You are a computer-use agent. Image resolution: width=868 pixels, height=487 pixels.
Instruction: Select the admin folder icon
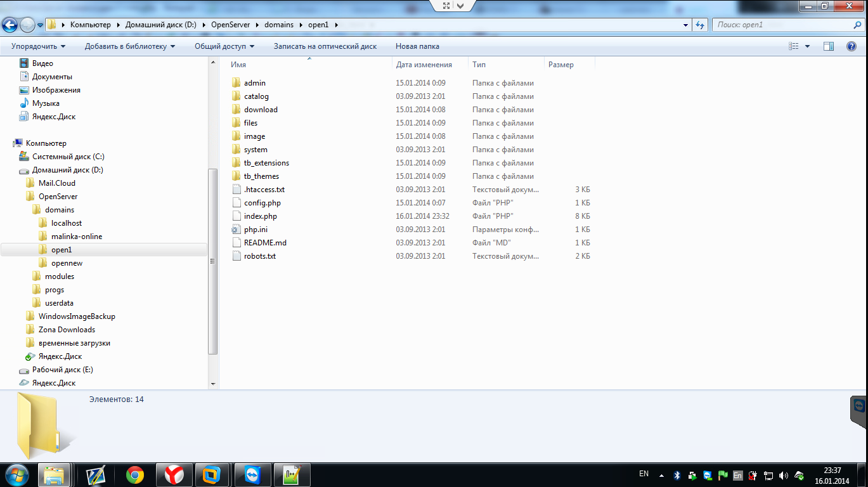pyautogui.click(x=236, y=83)
